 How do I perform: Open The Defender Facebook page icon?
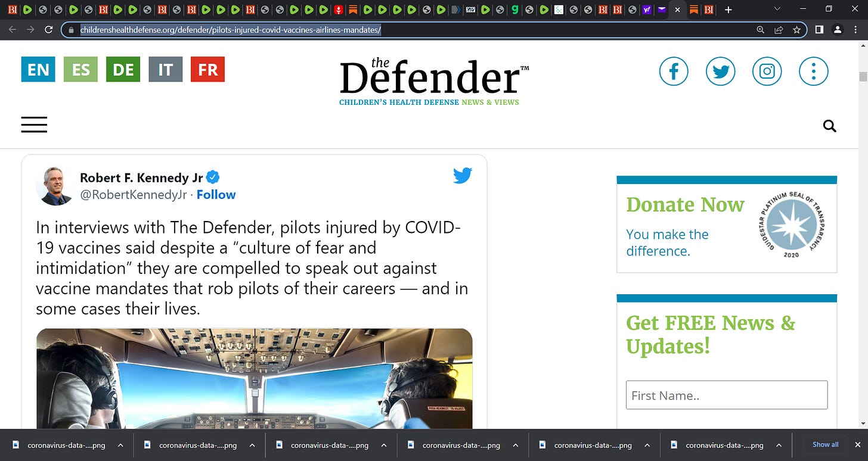pos(674,71)
